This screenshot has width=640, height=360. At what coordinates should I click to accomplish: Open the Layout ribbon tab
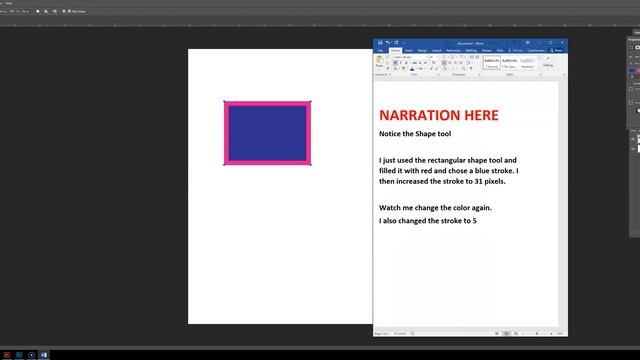(x=436, y=51)
